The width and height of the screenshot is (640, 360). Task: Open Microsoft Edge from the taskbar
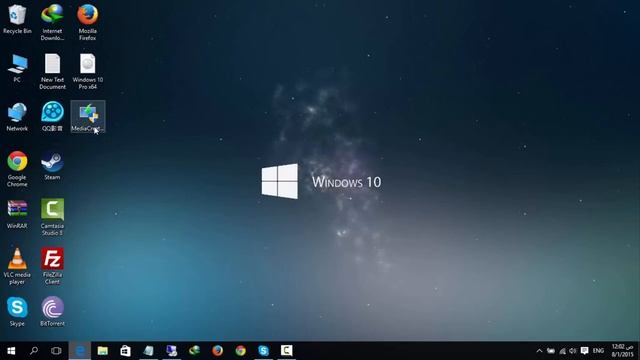click(x=80, y=351)
